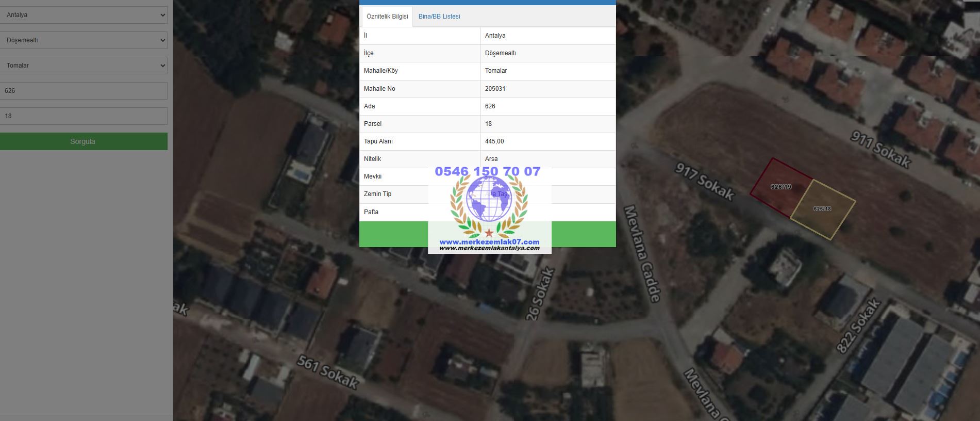The width and height of the screenshot is (980, 421).
Task: Open the Antalya province dropdown
Action: point(84,15)
